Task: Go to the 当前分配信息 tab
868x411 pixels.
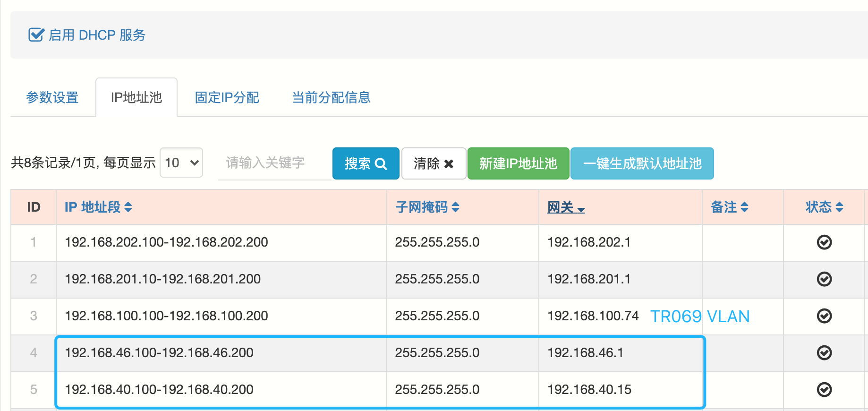Action: coord(331,98)
